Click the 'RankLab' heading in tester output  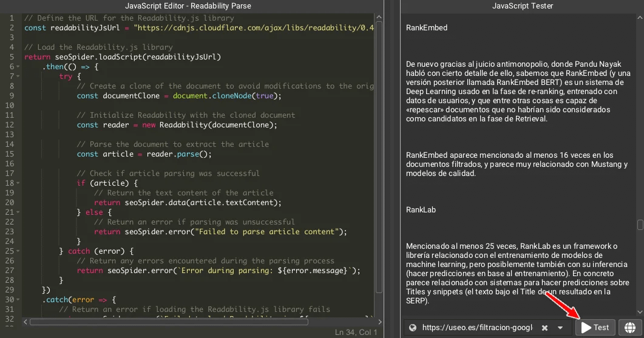tap(421, 210)
